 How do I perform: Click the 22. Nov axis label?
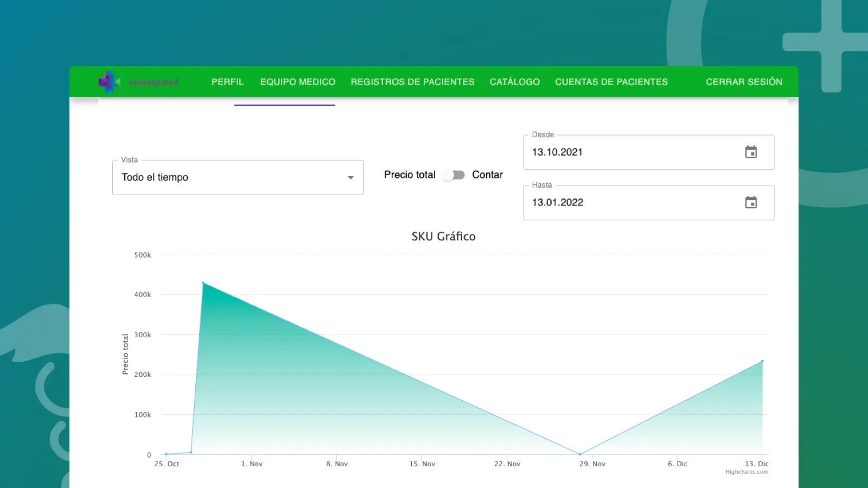click(x=507, y=464)
